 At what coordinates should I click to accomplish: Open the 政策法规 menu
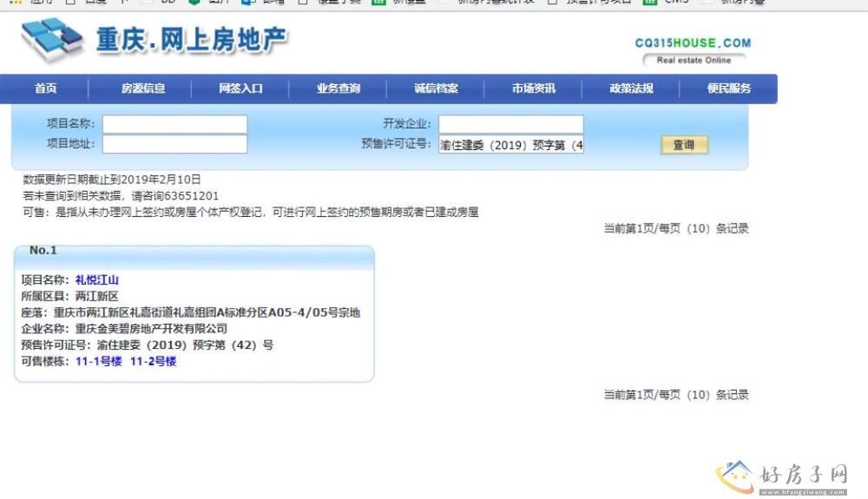[631, 89]
